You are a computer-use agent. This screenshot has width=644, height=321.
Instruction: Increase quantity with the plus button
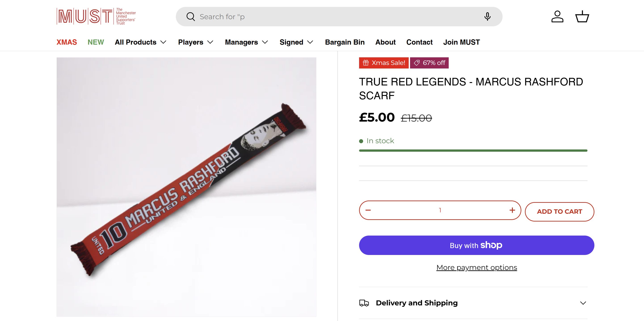pyautogui.click(x=512, y=210)
